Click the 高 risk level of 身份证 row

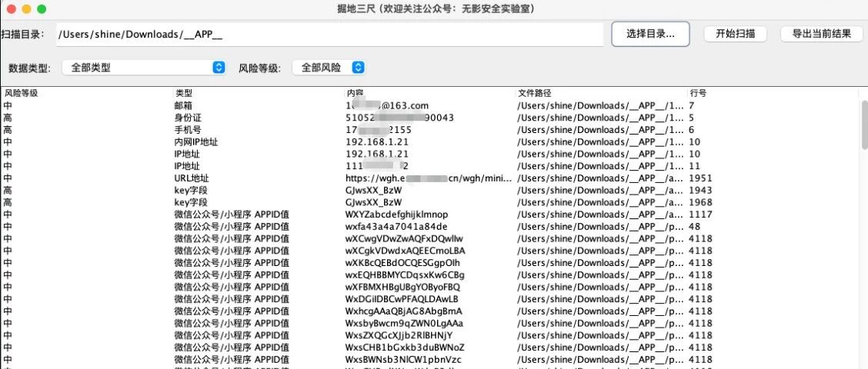click(7, 118)
